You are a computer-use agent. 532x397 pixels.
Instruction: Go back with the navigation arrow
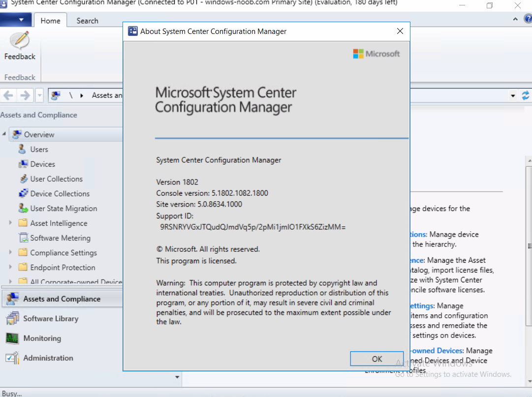pyautogui.click(x=8, y=95)
